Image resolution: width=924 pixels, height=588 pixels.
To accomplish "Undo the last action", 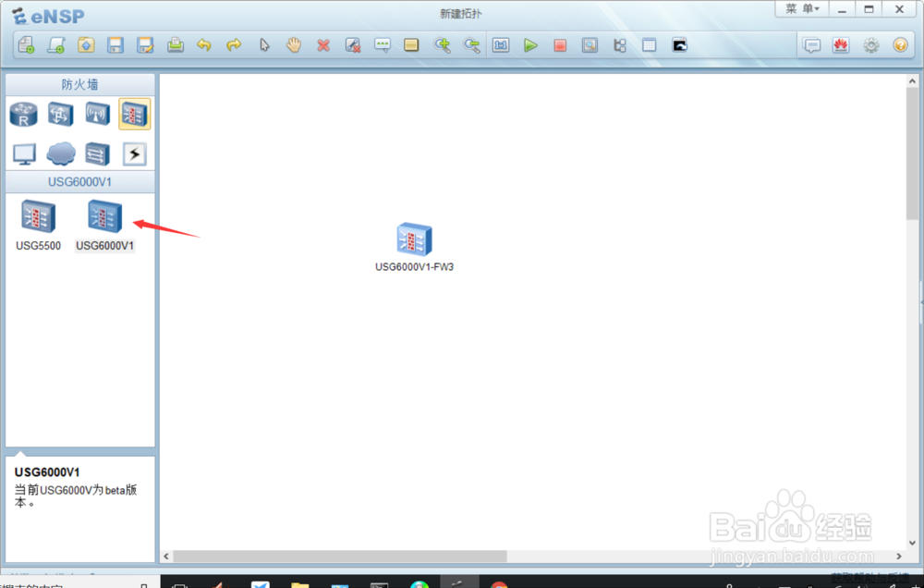I will pos(204,44).
